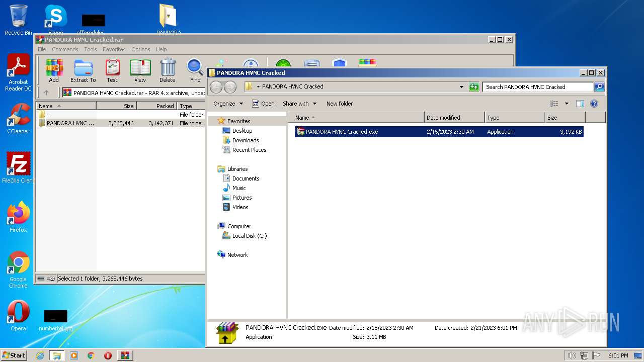Select CCleaner desktop shortcut

coord(18,119)
